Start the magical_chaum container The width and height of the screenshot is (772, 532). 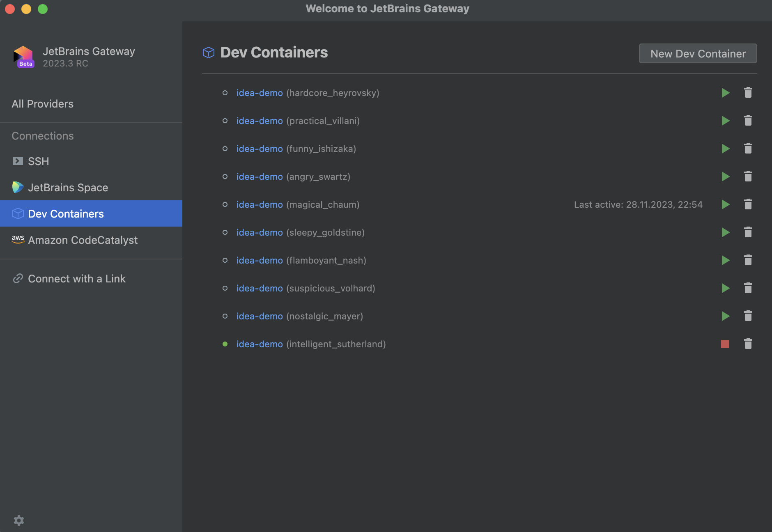click(726, 204)
